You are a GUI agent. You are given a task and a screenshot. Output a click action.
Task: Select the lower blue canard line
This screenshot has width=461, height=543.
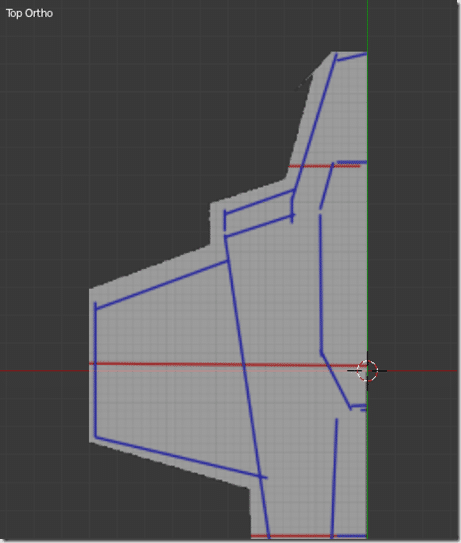[x=259, y=226]
